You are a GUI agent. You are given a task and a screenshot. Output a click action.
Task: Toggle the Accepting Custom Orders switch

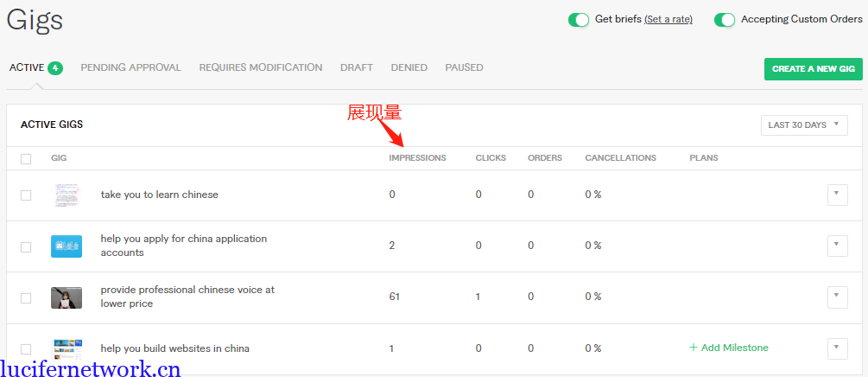click(x=724, y=20)
